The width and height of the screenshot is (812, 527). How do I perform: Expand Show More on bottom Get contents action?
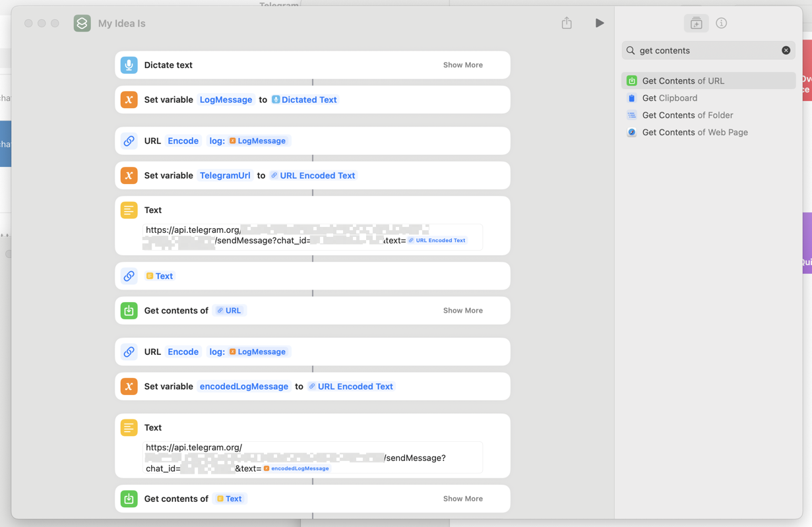462,499
